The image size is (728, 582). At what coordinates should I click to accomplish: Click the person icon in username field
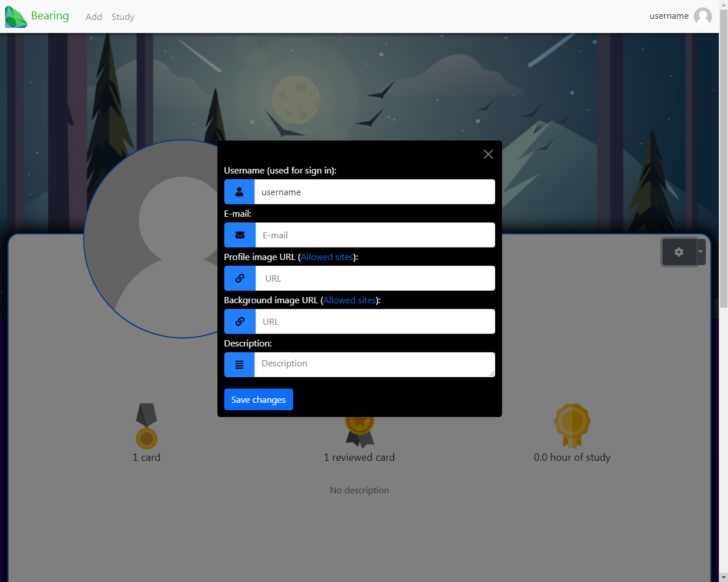(239, 192)
